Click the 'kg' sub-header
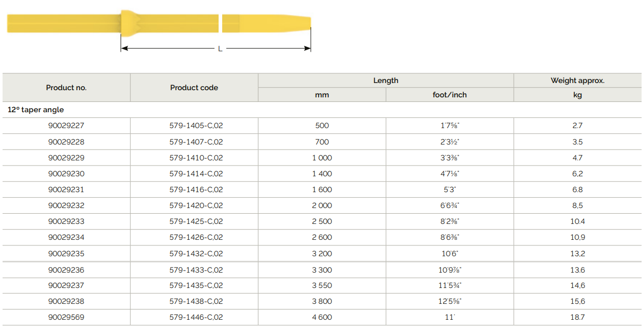 [578, 95]
